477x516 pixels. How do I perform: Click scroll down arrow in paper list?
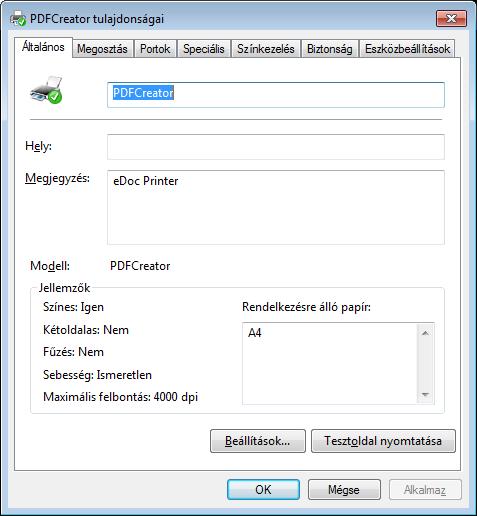coord(425,395)
